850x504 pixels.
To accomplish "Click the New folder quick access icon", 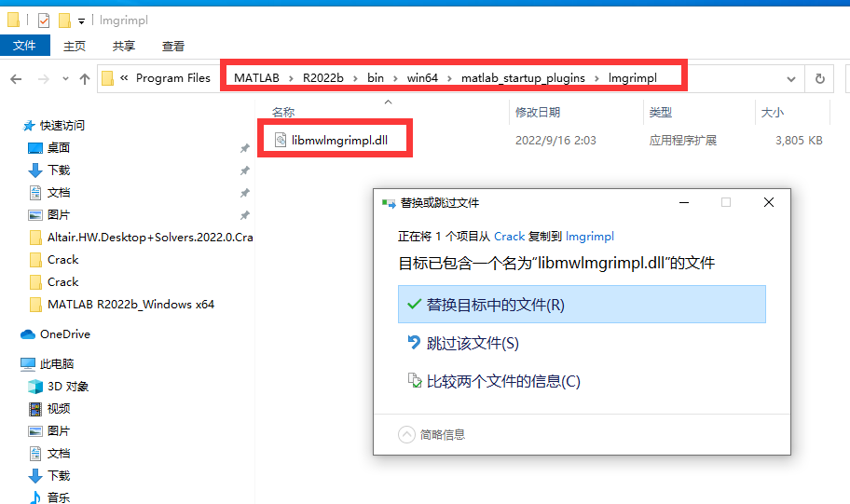I will [x=64, y=20].
